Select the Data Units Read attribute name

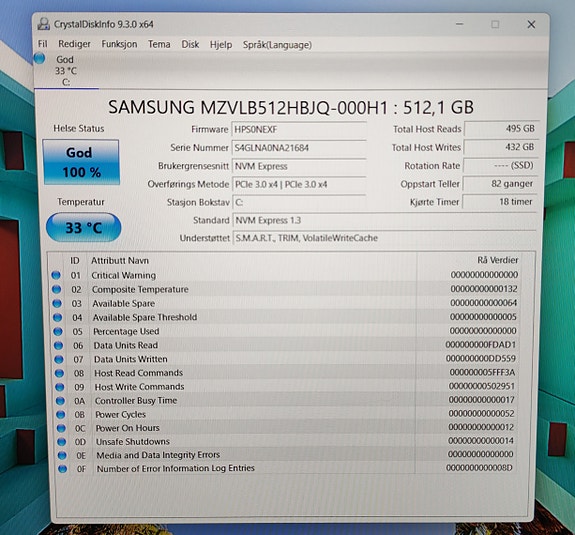tap(126, 345)
